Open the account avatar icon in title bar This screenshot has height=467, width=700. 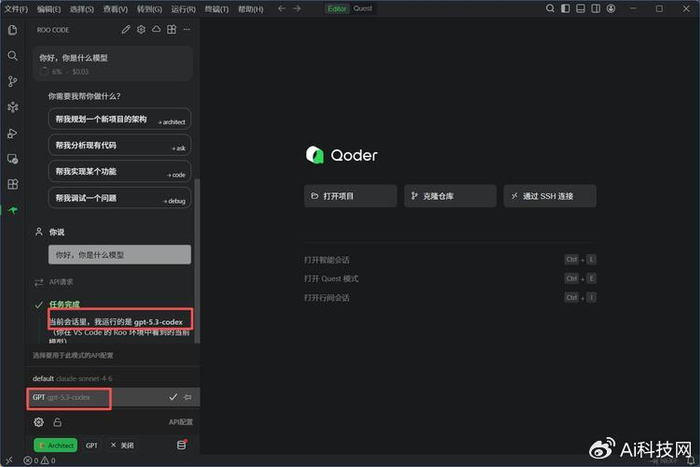(x=611, y=8)
